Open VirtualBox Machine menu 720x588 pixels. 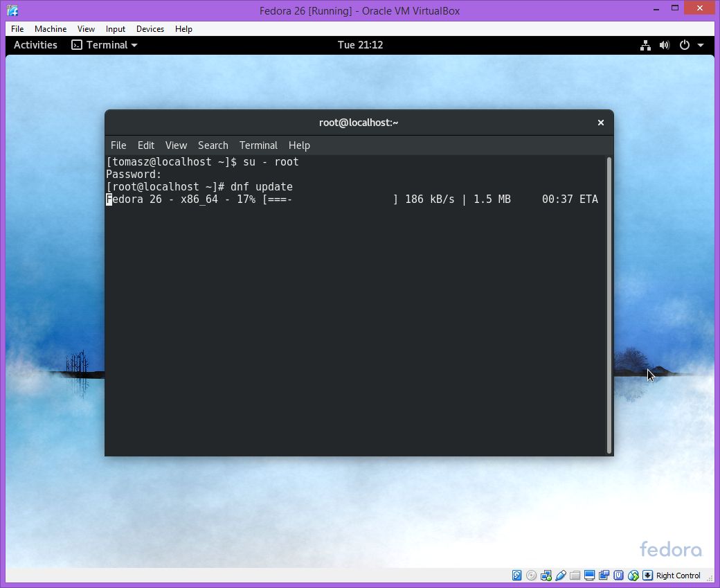[x=51, y=29]
